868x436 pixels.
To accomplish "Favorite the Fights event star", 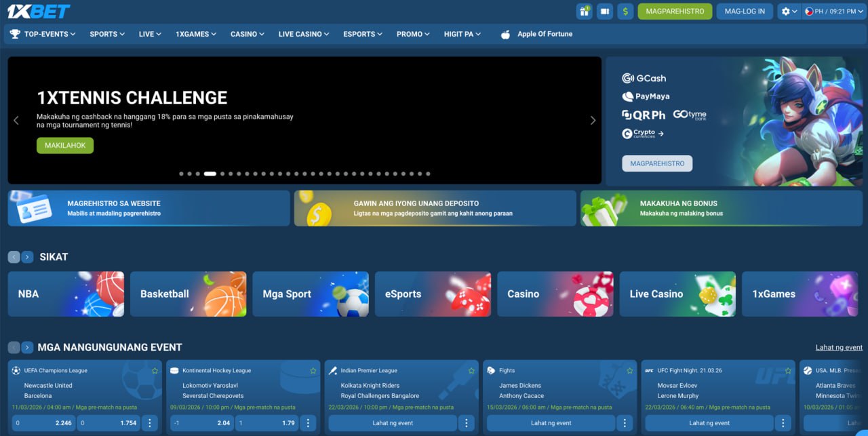I will click(x=629, y=371).
